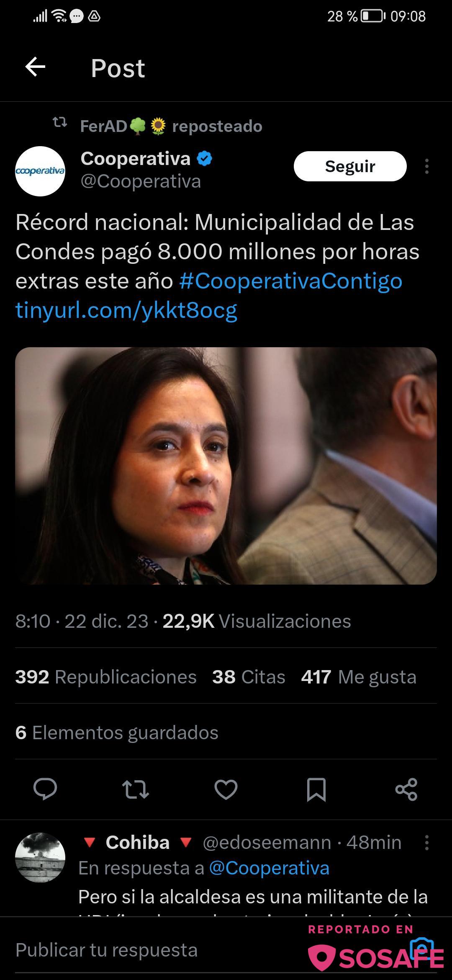The image size is (452, 980).
Task: Open Cohiba's profile picture
Action: pos(40,858)
